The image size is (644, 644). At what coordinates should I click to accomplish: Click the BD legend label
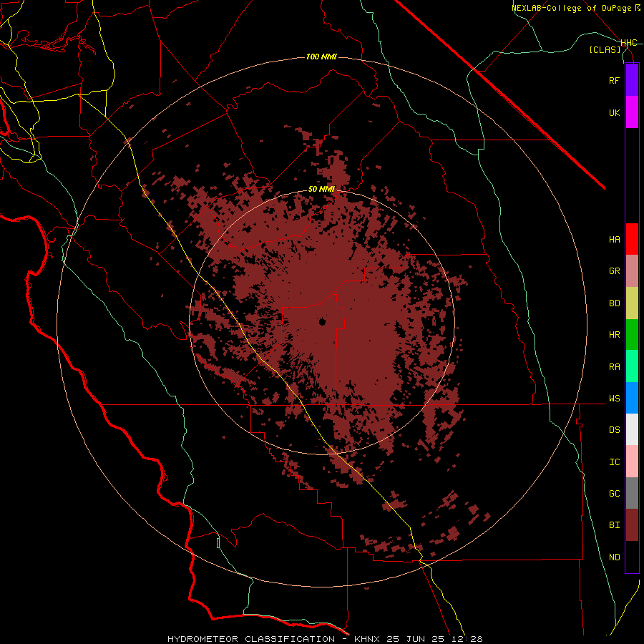(x=614, y=303)
